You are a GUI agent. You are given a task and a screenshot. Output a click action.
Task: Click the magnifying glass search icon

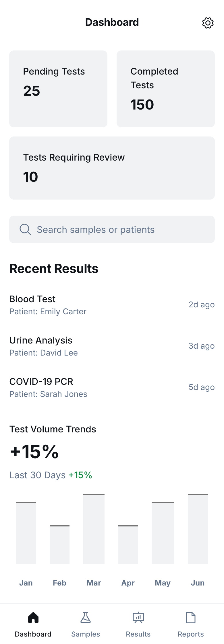[25, 229]
